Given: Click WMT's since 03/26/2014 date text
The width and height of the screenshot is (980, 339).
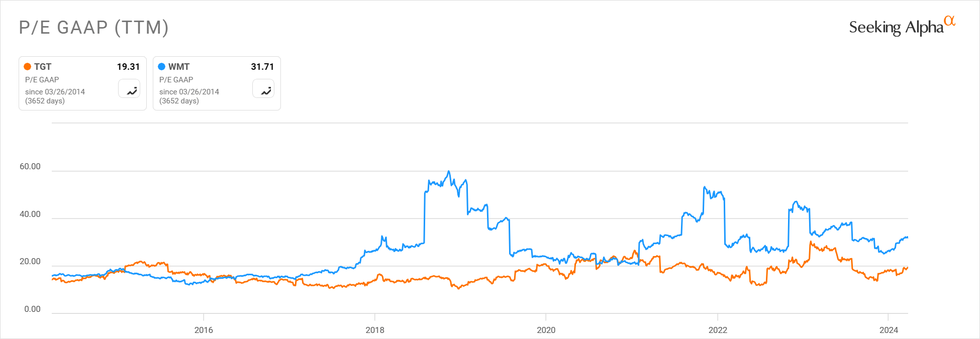Looking at the screenshot, I should click(x=189, y=92).
